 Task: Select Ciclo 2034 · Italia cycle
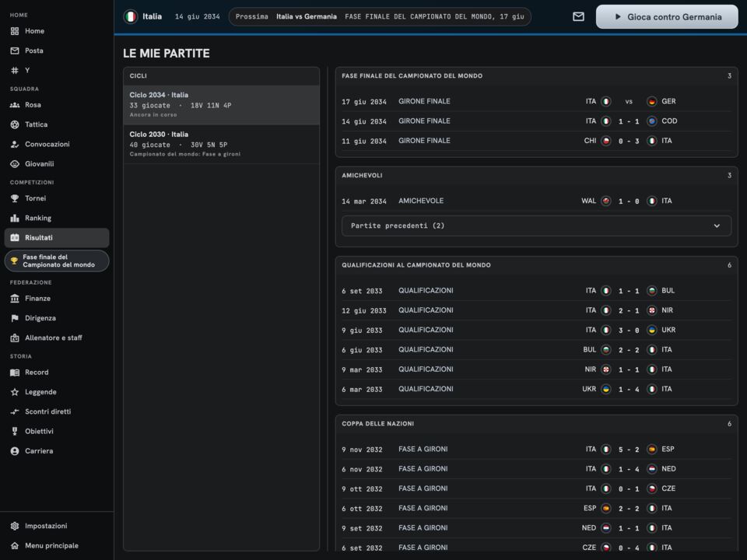pyautogui.click(x=222, y=105)
